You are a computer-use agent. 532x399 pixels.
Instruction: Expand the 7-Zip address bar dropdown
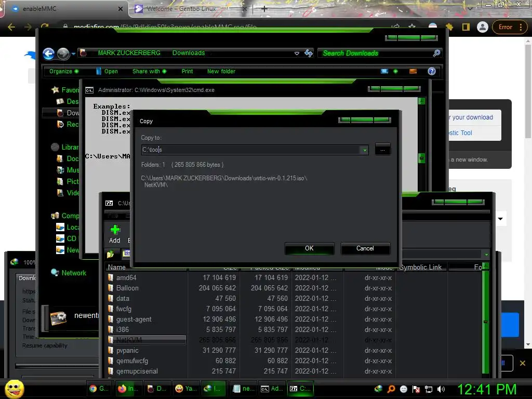[486, 255]
